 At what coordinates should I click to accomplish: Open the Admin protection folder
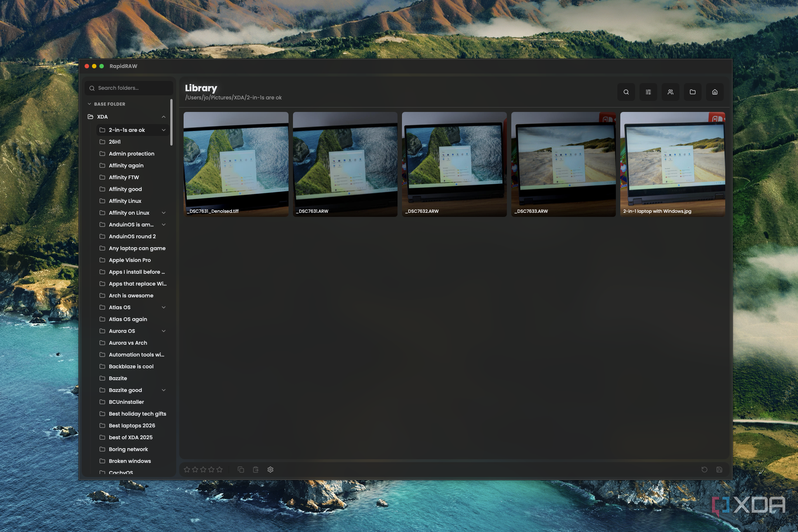[x=133, y=154]
